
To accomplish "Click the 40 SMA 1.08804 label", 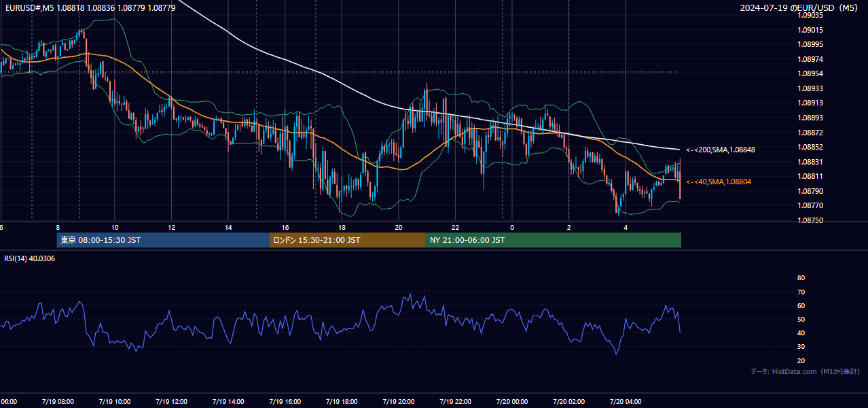I will click(x=718, y=182).
